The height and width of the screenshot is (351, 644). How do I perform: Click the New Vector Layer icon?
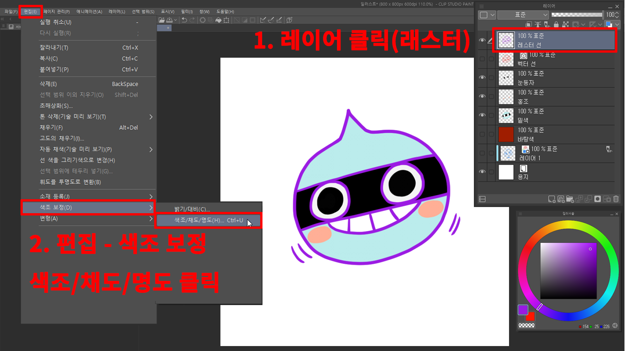point(561,199)
